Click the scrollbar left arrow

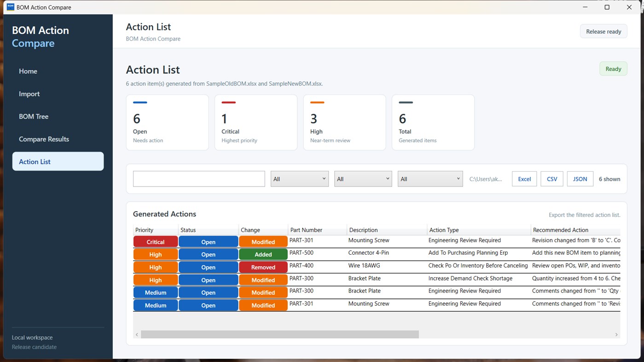click(137, 334)
